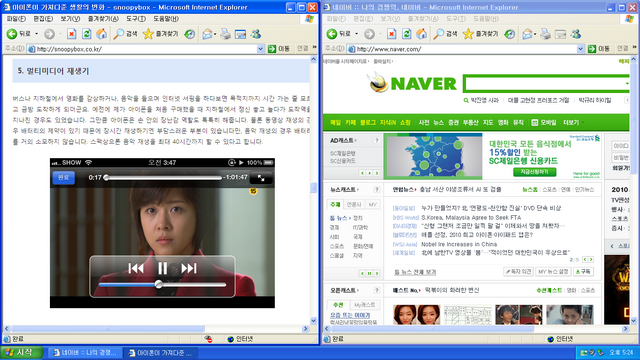
Task: Open Home page from Naver window toolbar
Action: click(422, 34)
